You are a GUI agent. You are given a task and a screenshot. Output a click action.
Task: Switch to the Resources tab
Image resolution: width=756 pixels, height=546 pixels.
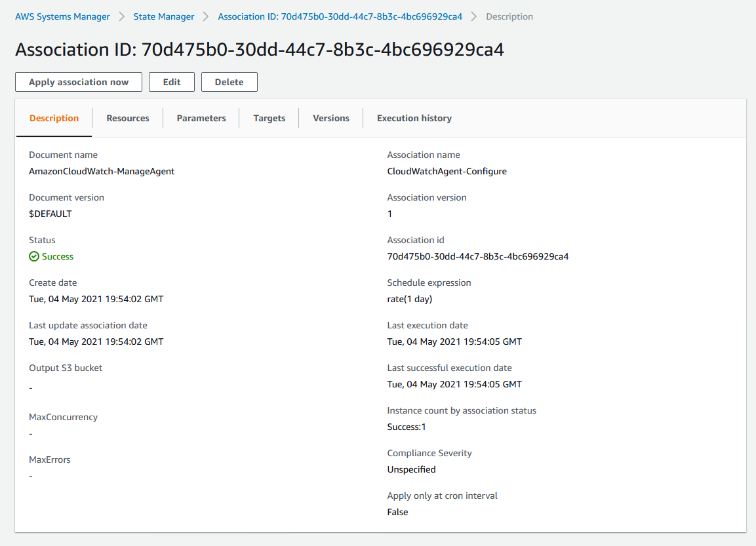(x=128, y=118)
